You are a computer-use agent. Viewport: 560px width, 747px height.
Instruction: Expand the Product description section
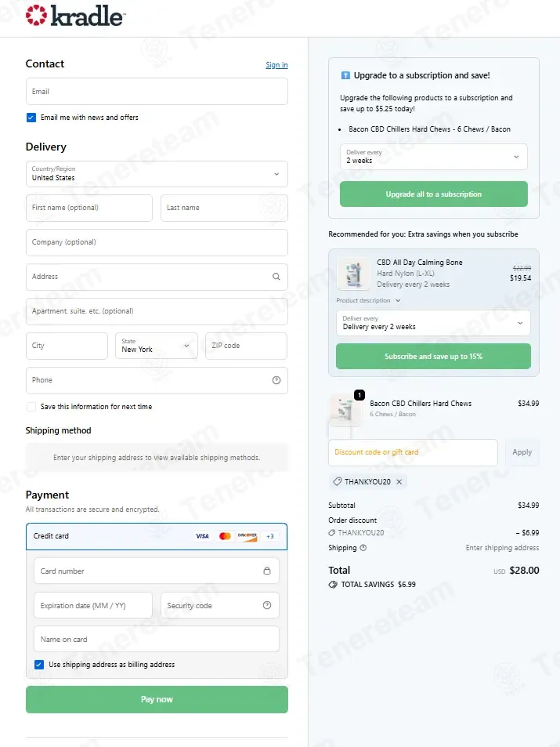pyautogui.click(x=369, y=301)
